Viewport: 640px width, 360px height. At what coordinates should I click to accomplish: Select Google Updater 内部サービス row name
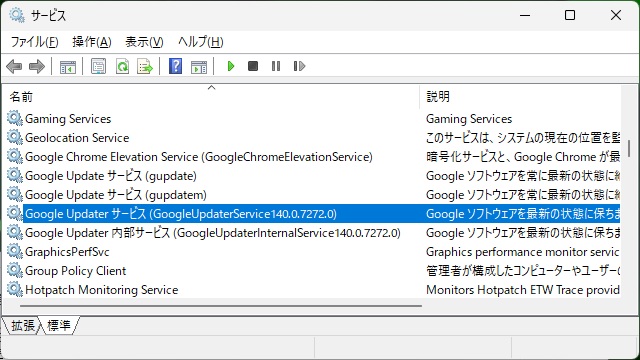pos(213,233)
